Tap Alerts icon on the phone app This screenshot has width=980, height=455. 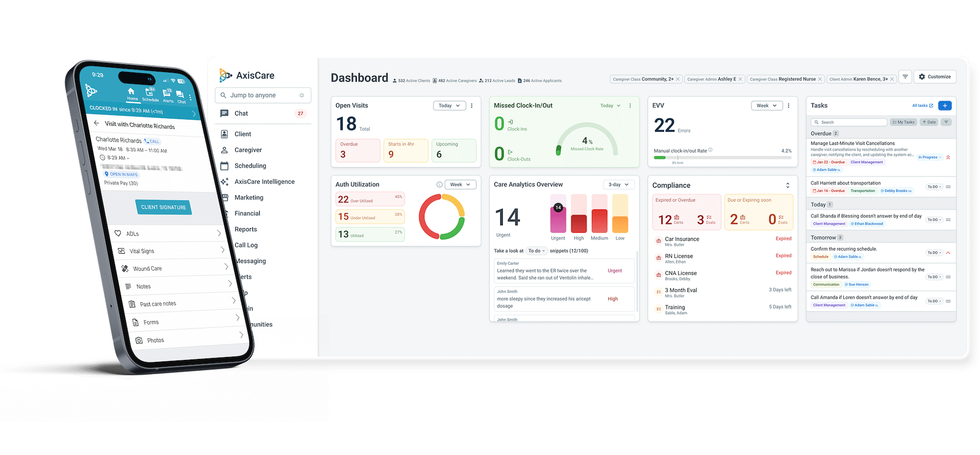coord(168,96)
